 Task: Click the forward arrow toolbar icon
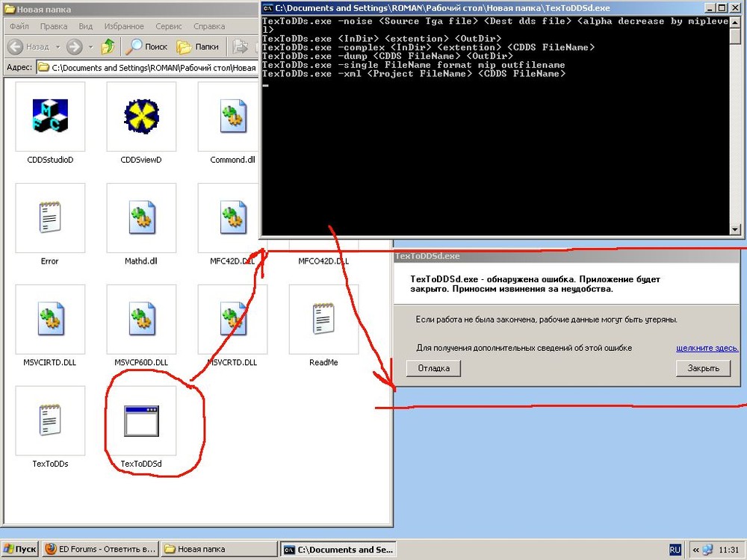point(74,46)
